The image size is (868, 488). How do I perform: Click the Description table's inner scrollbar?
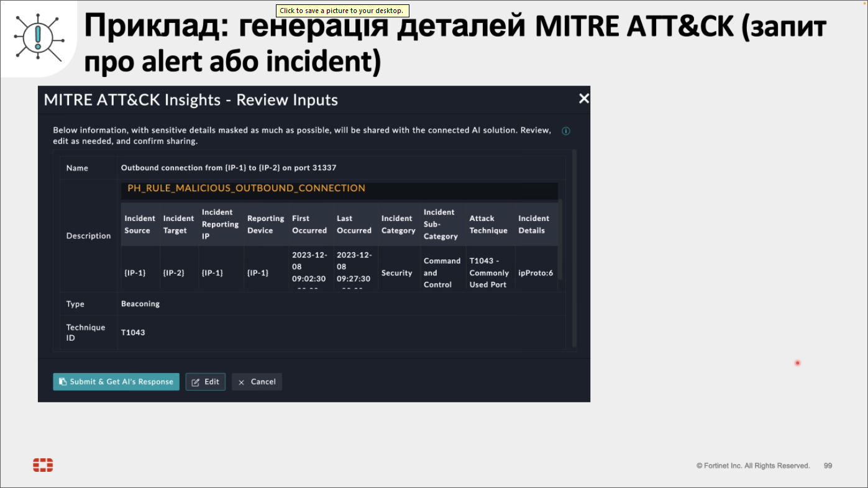560,239
